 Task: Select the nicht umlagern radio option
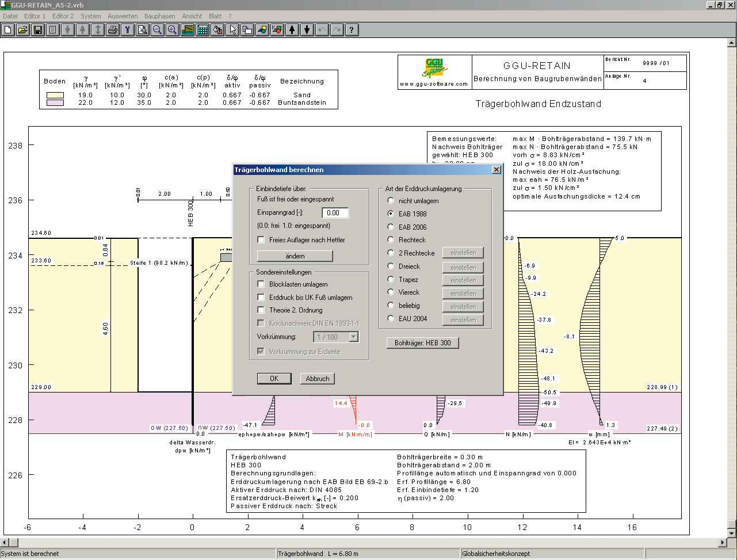pyautogui.click(x=391, y=201)
